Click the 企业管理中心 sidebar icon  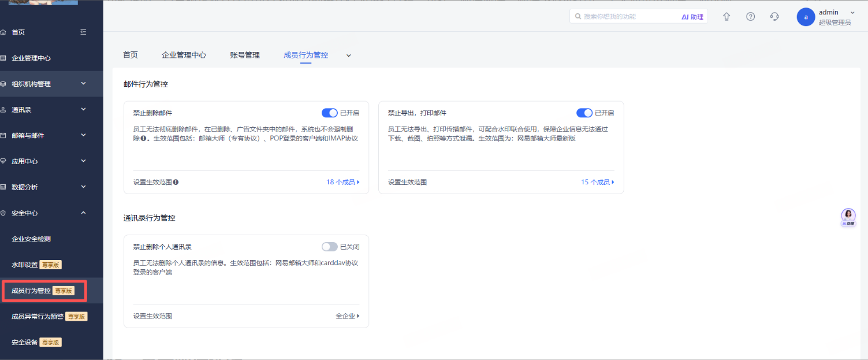(3, 58)
